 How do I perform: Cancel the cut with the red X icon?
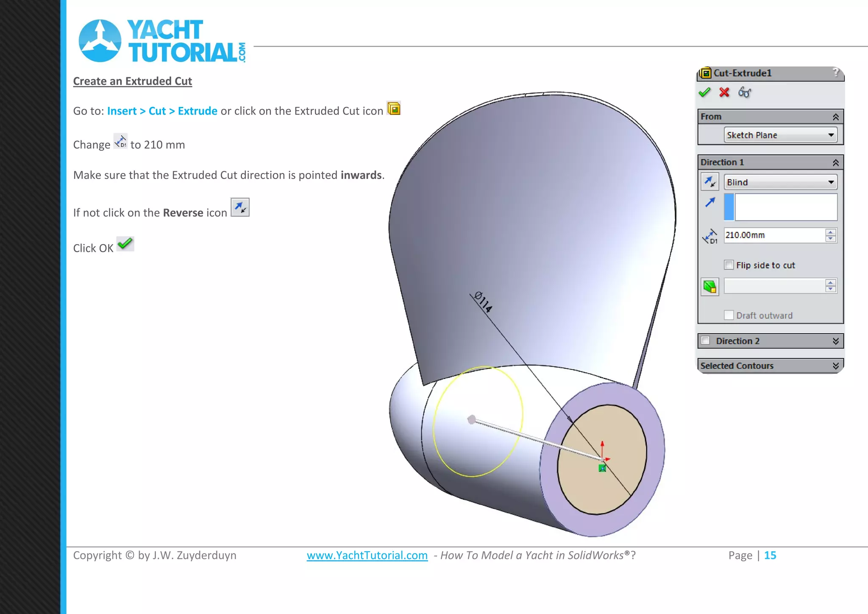point(724,92)
